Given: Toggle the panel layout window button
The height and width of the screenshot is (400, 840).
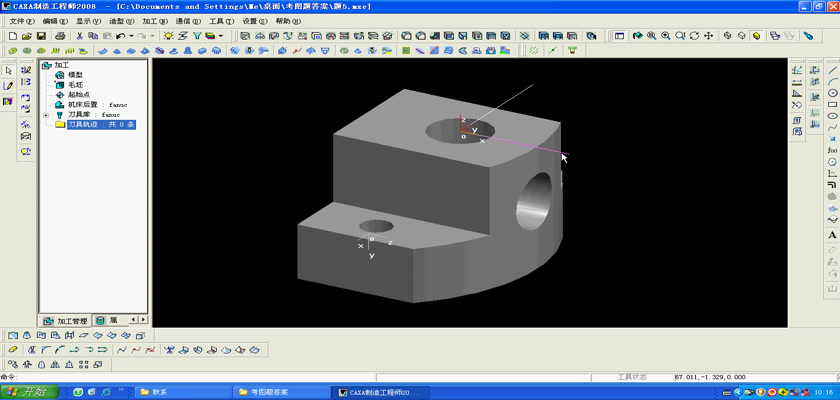Looking at the screenshot, I should 619,36.
